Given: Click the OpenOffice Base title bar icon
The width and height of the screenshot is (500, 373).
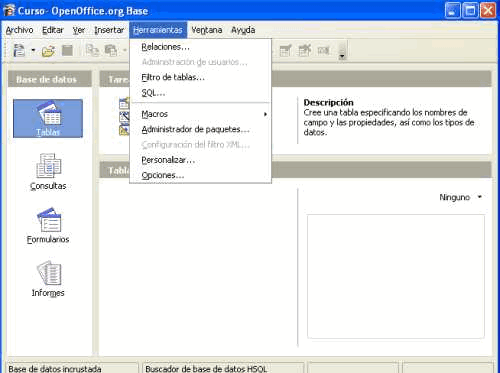Looking at the screenshot, I should (9, 11).
